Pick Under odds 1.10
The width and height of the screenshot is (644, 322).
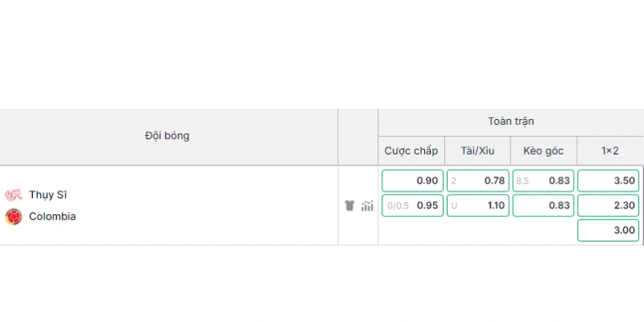[x=478, y=205]
